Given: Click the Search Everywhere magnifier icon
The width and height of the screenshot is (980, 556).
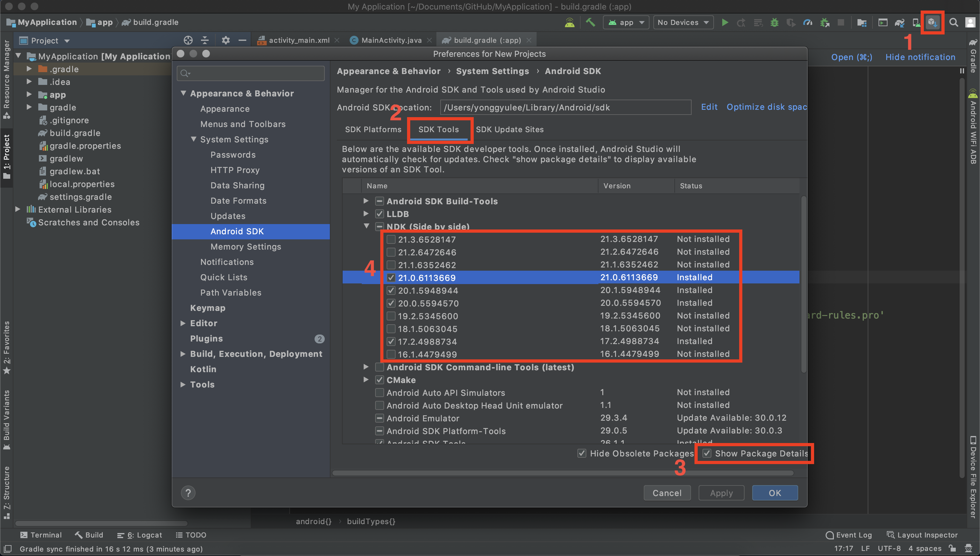Looking at the screenshot, I should [953, 23].
